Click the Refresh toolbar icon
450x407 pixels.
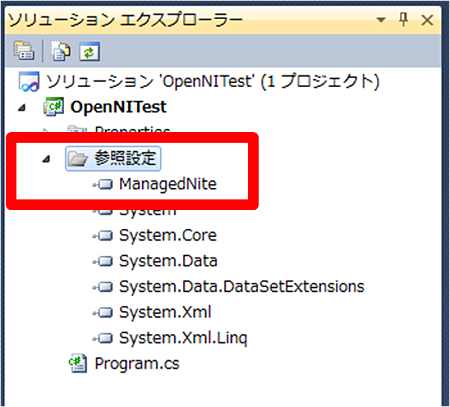coord(89,51)
